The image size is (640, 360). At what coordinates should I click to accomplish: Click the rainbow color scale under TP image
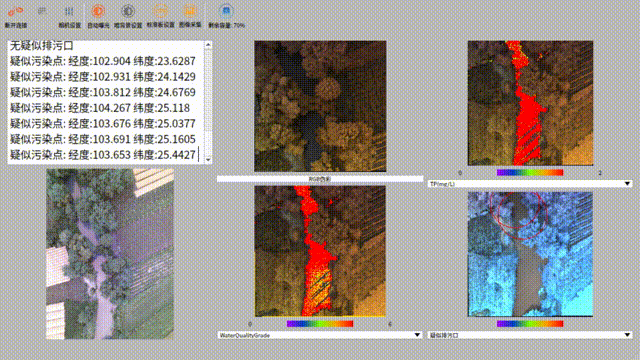click(530, 173)
